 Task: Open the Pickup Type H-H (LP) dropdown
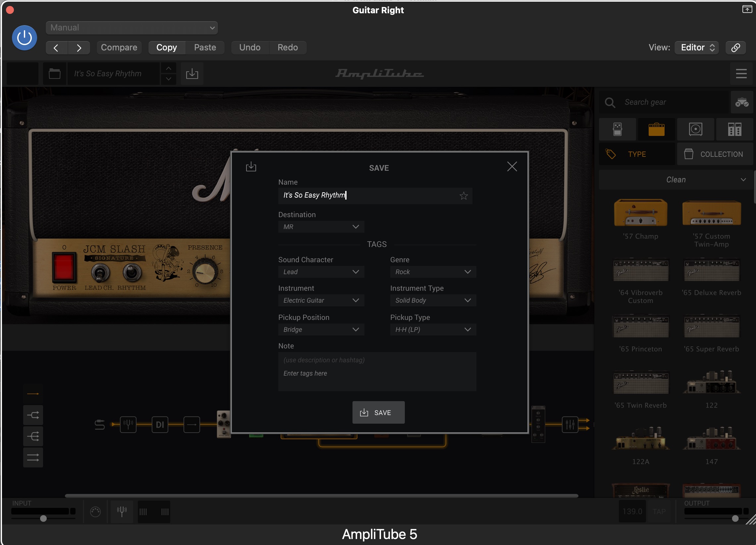click(433, 330)
